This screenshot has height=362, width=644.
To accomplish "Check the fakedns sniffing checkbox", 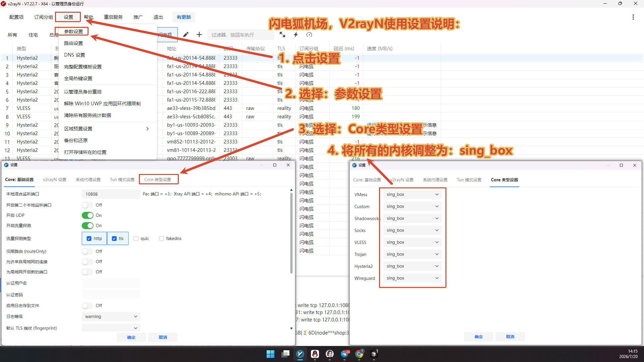I will [x=161, y=239].
